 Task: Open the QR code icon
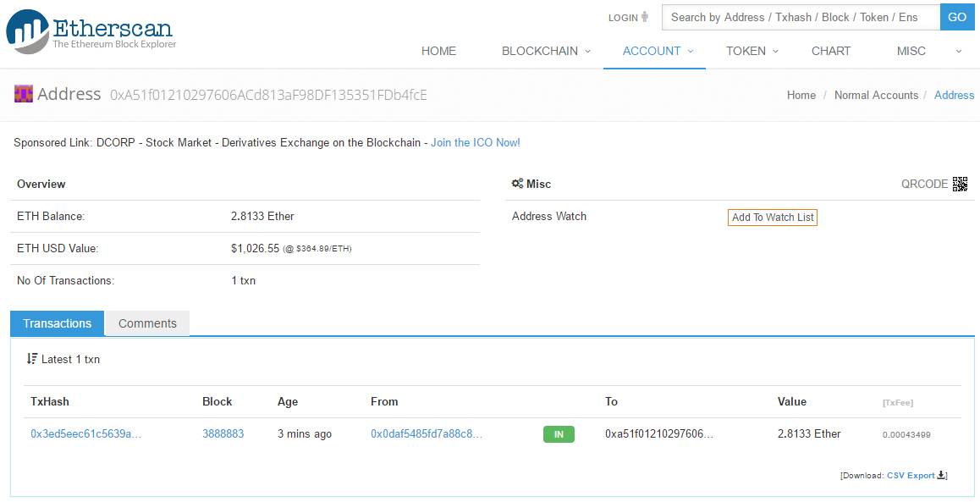click(960, 184)
